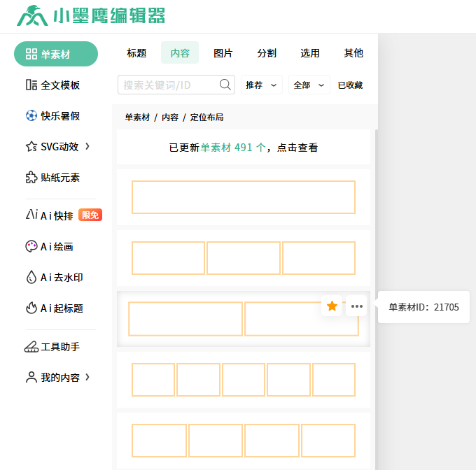Screen dimensions: 476x470
Task: Click the Ai起标题 flame icon
Action: tap(31, 308)
